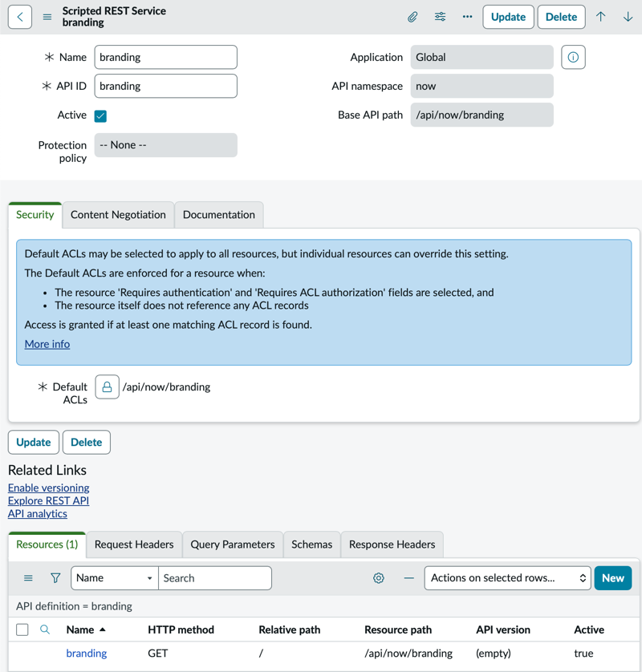The height and width of the screenshot is (672, 642).
Task: Show the list filter funnel icon
Action: click(x=55, y=578)
